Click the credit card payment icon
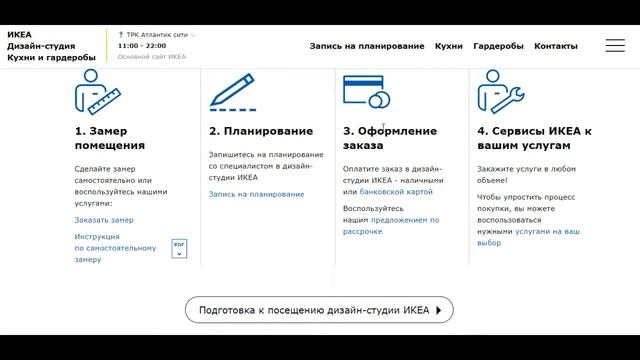The height and width of the screenshot is (360, 640). [x=367, y=92]
